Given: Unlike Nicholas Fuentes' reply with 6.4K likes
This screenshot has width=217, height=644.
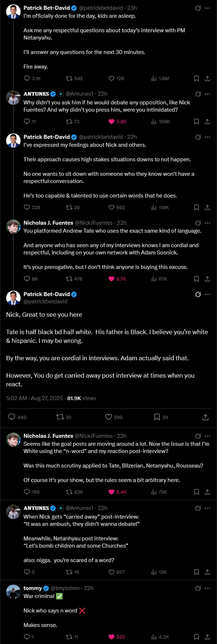Looking at the screenshot, I should [x=112, y=492].
